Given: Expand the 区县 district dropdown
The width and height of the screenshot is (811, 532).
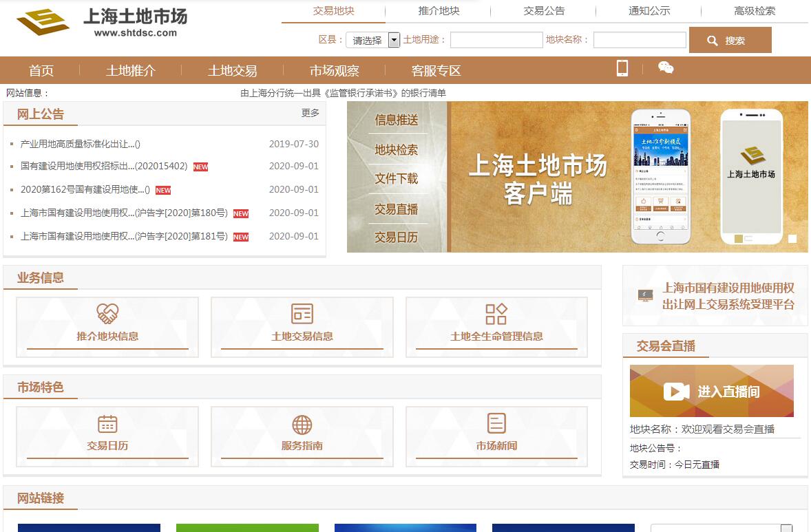Looking at the screenshot, I should point(394,40).
